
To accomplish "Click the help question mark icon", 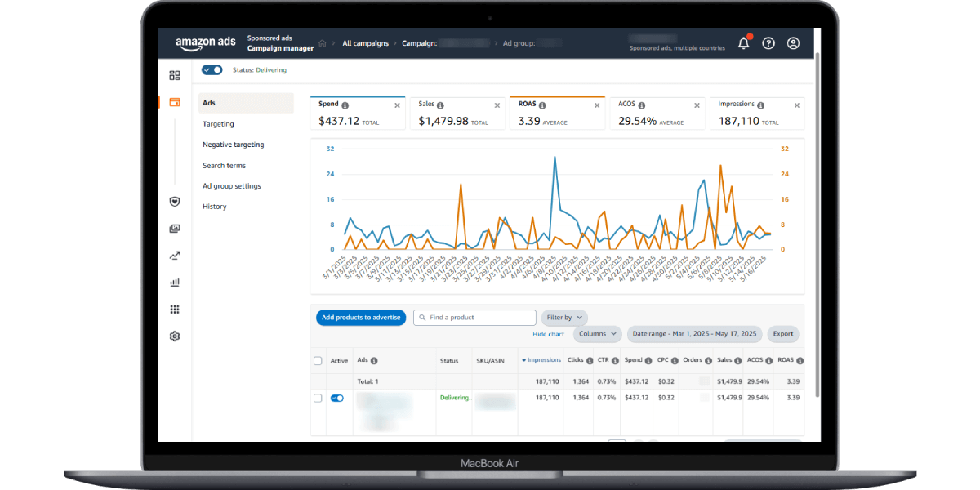I will (768, 43).
